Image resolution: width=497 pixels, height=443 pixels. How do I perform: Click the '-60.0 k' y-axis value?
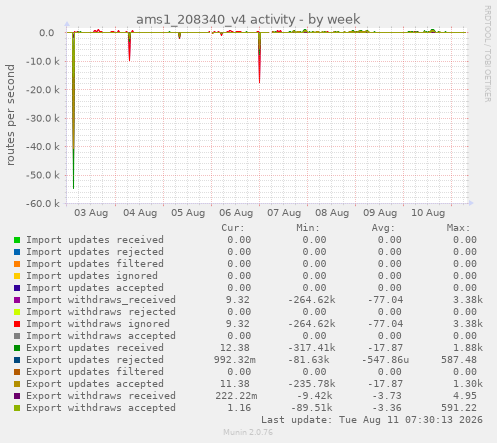pyautogui.click(x=43, y=203)
